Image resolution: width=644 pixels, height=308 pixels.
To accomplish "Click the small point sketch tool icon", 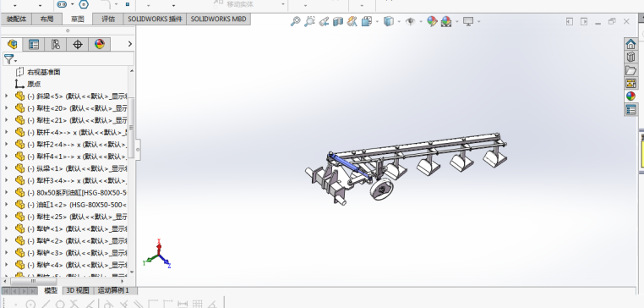I will point(128,4).
